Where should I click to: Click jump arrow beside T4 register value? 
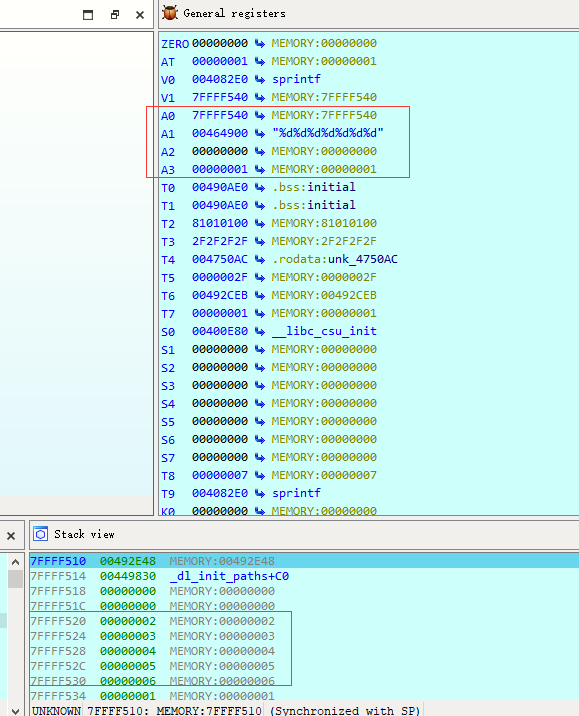260,259
